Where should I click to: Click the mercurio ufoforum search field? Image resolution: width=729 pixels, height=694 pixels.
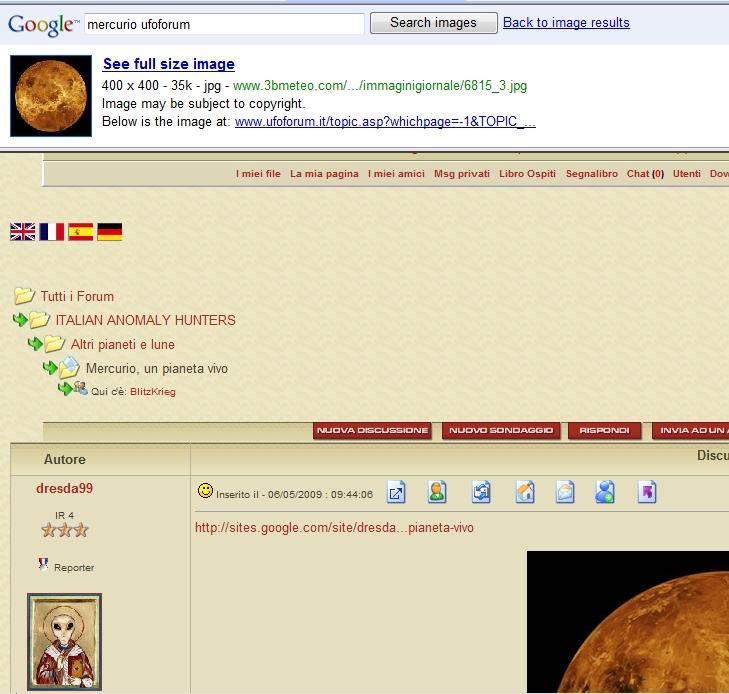224,24
